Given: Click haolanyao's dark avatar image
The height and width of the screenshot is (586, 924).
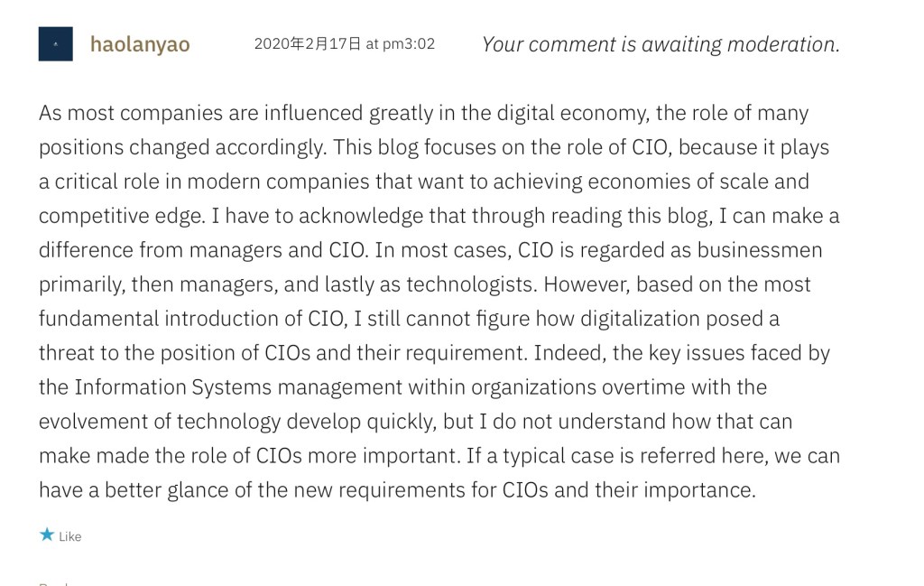Looking at the screenshot, I should click(x=55, y=44).
